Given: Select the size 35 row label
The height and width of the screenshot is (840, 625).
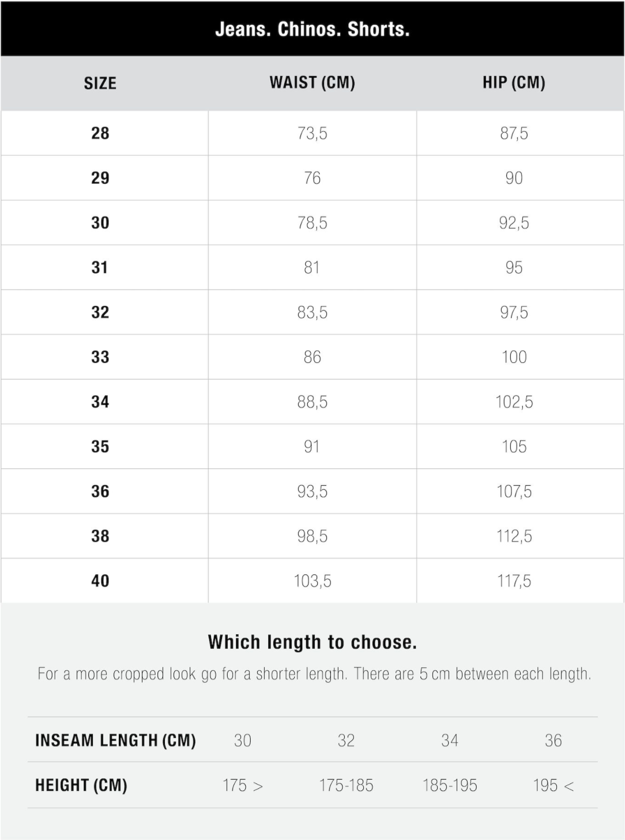Looking at the screenshot, I should (100, 447).
